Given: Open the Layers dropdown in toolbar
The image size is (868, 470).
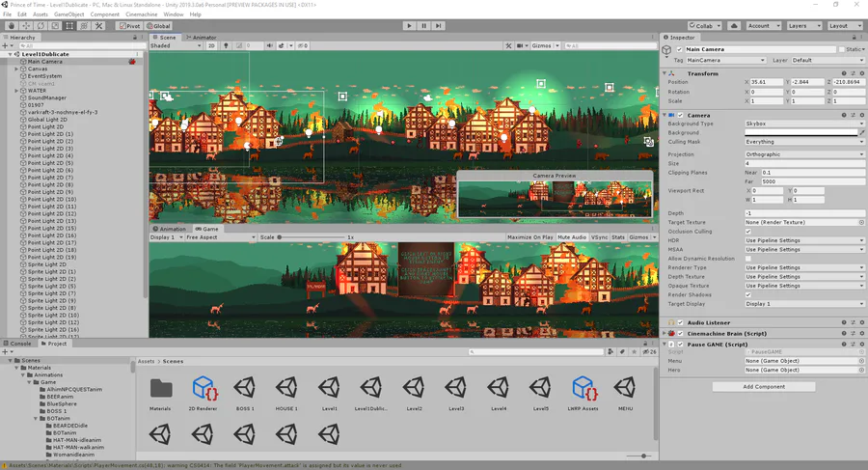Looking at the screenshot, I should tap(803, 25).
